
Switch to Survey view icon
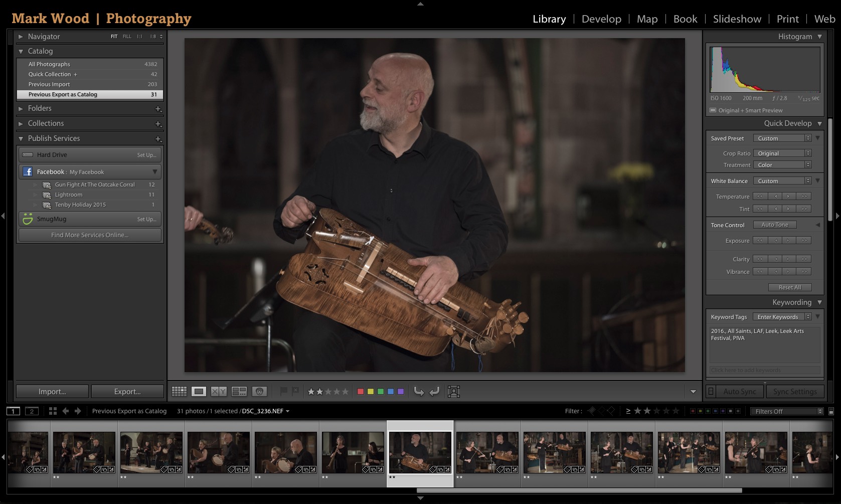point(239,392)
